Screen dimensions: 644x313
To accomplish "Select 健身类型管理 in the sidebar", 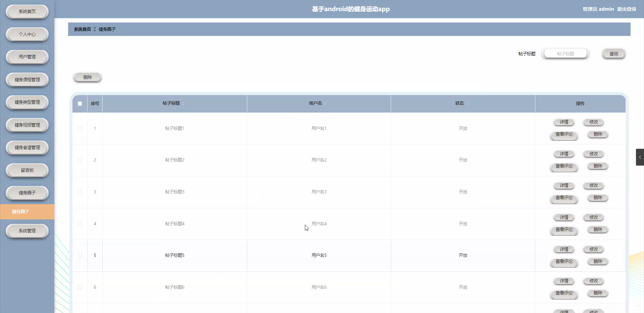I will 27,102.
